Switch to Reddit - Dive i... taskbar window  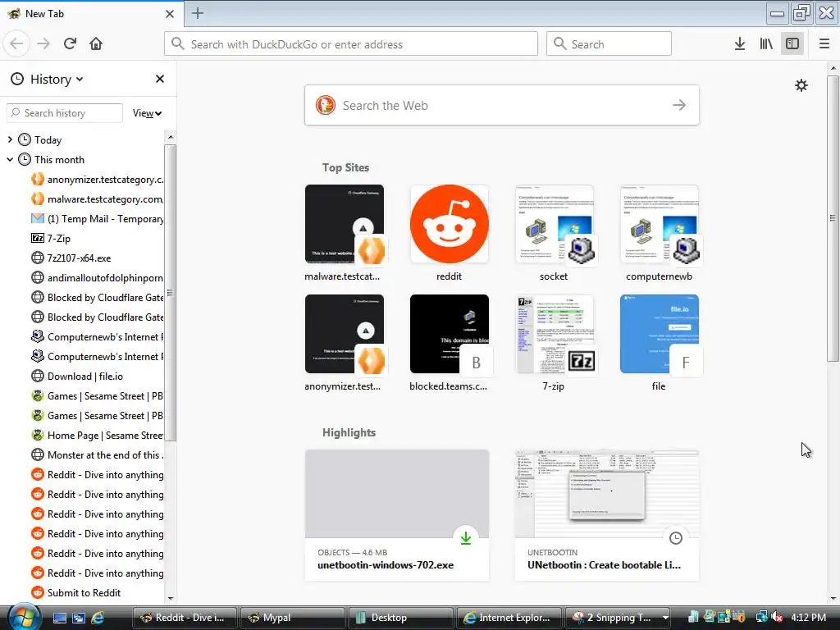point(185,618)
